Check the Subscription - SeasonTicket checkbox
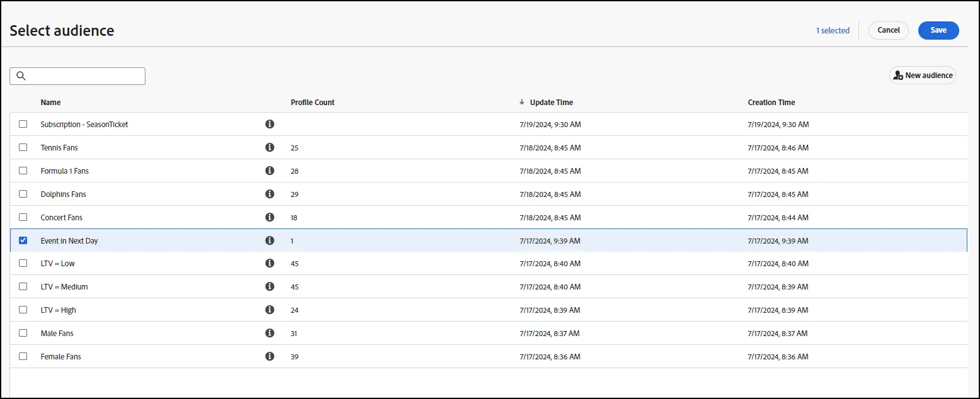Viewport: 980px width, 399px height. click(23, 124)
